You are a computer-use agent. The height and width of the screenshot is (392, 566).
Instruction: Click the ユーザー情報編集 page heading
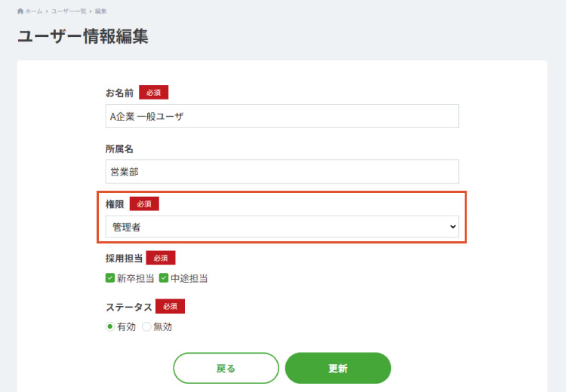[x=83, y=36]
